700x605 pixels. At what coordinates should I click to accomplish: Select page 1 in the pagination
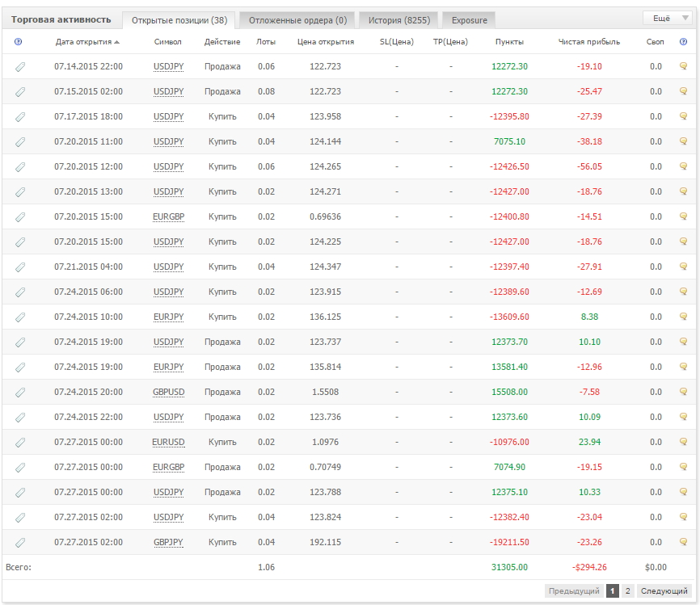(613, 591)
